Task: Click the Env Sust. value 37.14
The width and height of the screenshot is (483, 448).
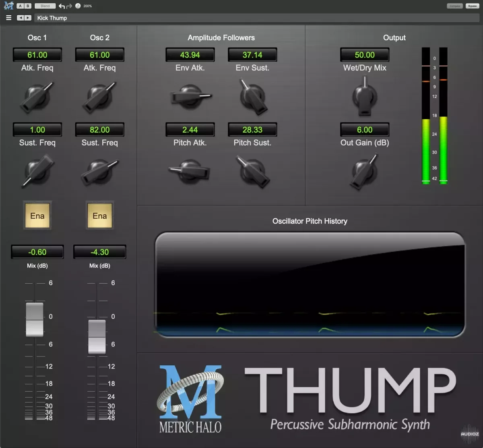Action: (252, 55)
